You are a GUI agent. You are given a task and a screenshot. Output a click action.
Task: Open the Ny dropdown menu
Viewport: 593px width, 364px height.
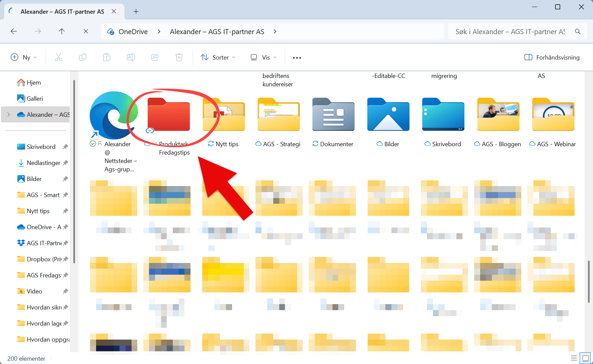pos(24,58)
